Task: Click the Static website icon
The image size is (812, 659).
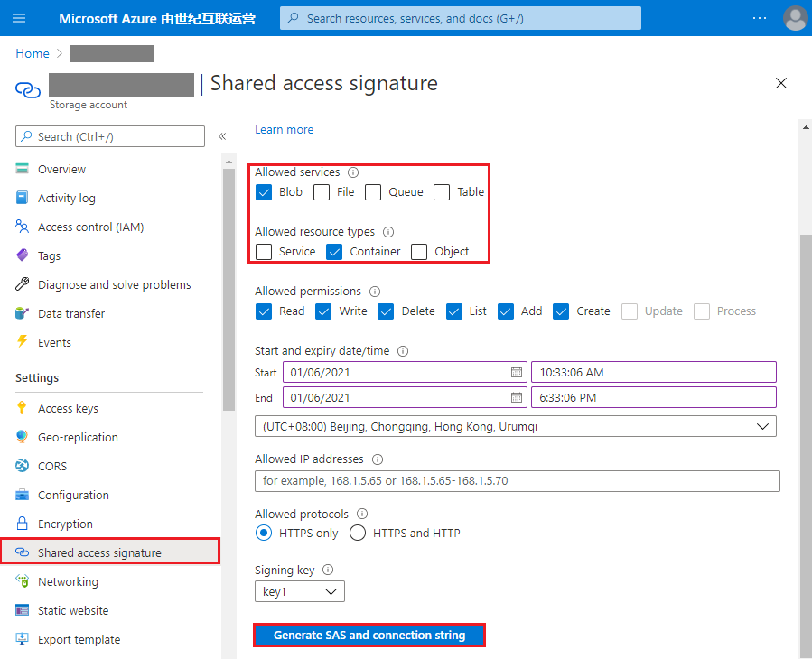Action: pyautogui.click(x=22, y=610)
